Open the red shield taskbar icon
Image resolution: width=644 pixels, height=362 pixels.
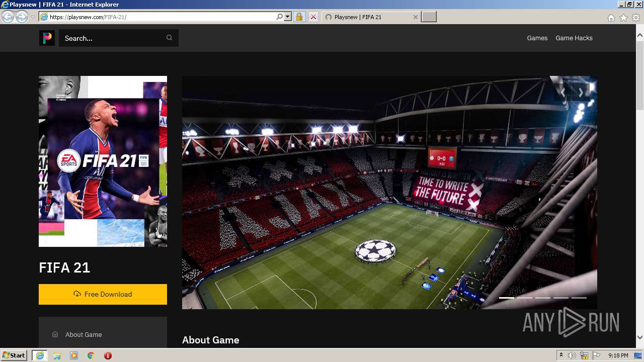click(108, 355)
